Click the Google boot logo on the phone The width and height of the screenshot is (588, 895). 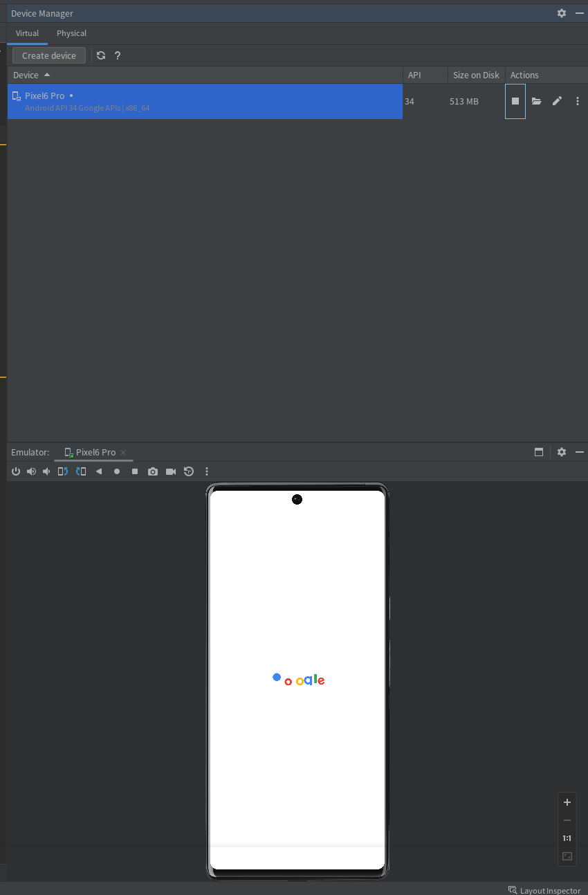coord(298,679)
